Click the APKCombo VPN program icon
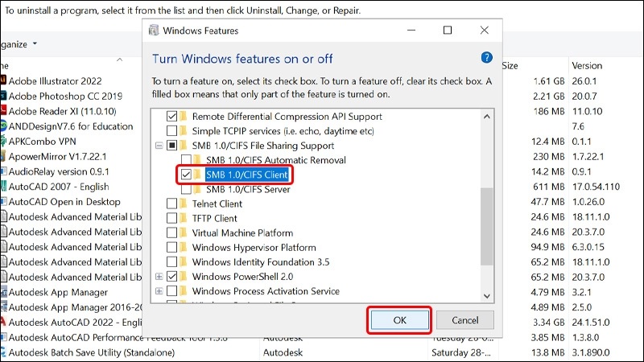644x362 pixels. coord(2,141)
